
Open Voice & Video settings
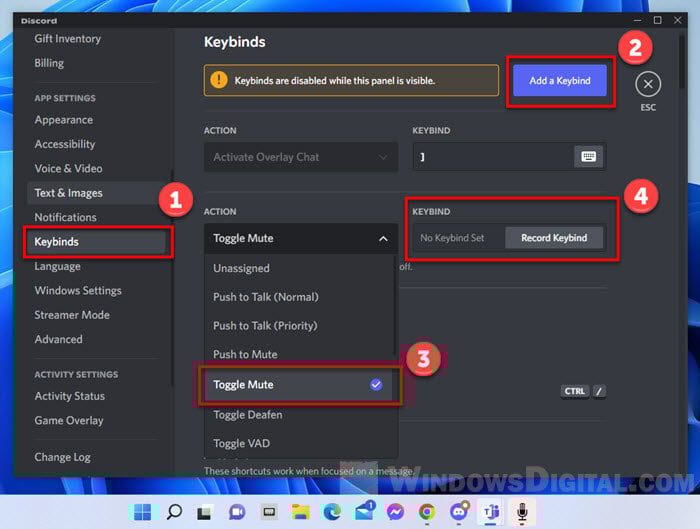pyautogui.click(x=68, y=168)
